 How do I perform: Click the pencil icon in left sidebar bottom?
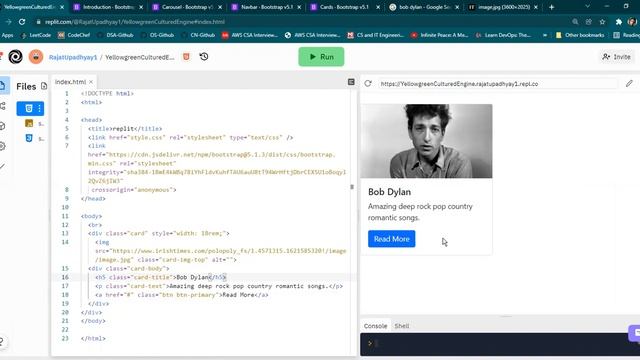tap(2, 167)
